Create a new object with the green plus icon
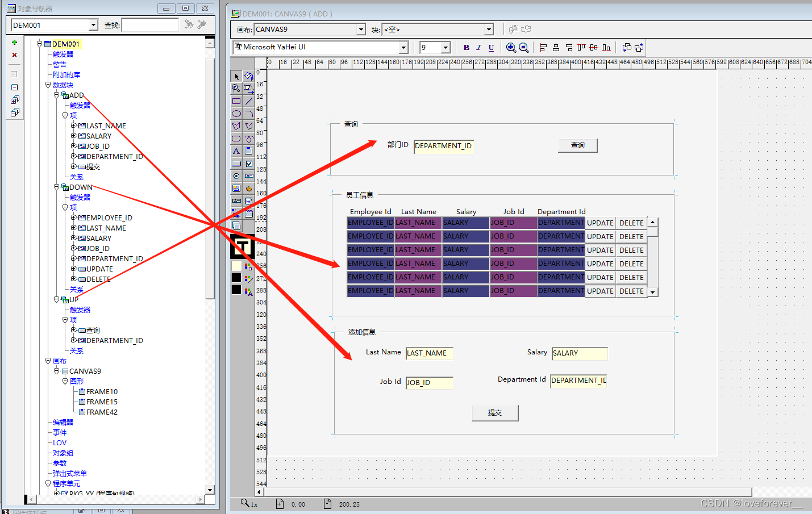The height and width of the screenshot is (514, 812). [14, 42]
